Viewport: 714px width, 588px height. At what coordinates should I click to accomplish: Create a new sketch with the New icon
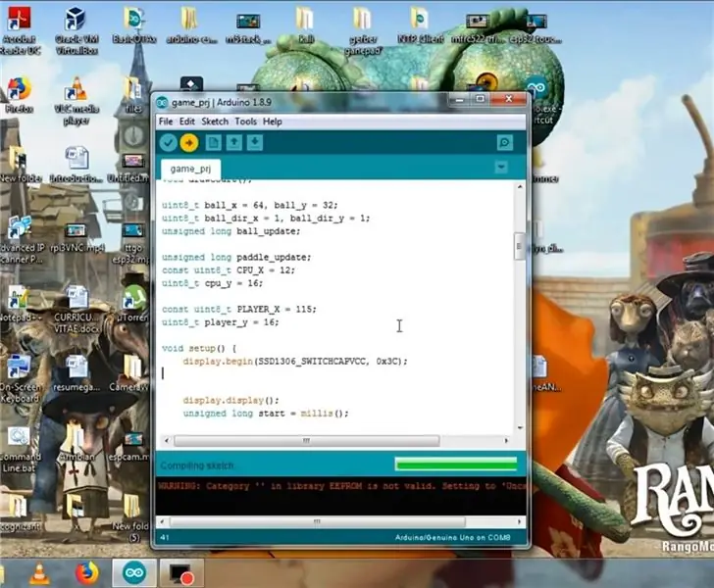pos(213,142)
